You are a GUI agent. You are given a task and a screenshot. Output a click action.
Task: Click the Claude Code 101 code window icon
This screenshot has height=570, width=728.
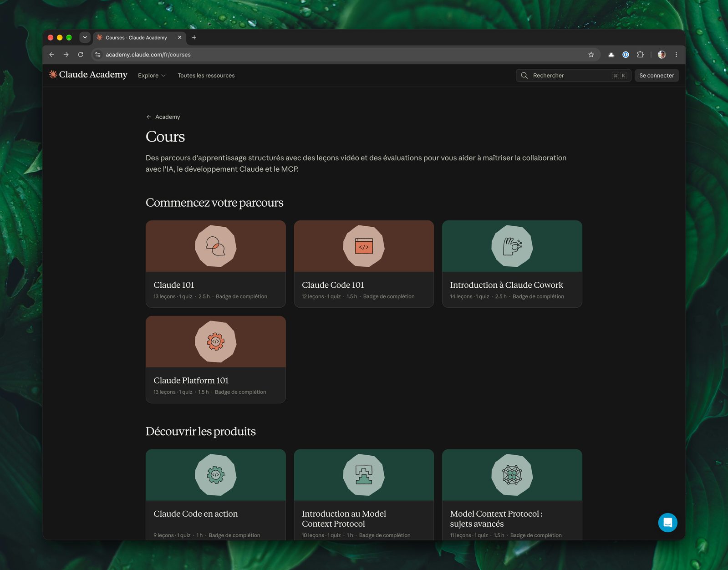pyautogui.click(x=364, y=246)
